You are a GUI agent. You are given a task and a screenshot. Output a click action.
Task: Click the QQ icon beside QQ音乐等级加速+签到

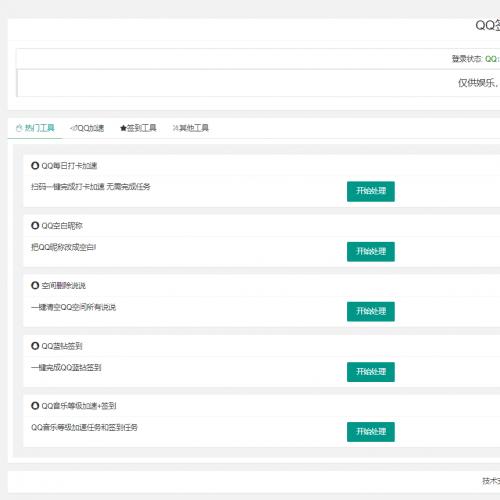pyautogui.click(x=35, y=406)
